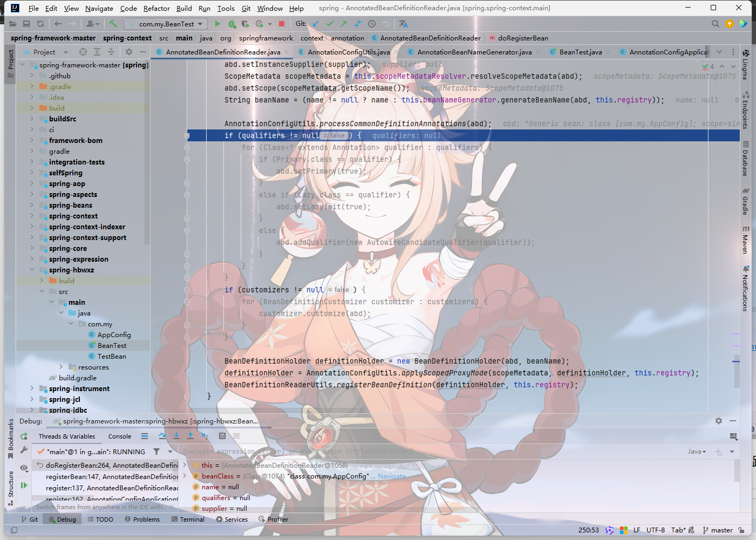Open Navigate menu
Screen dimensions: 756x540
tap(99, 8)
